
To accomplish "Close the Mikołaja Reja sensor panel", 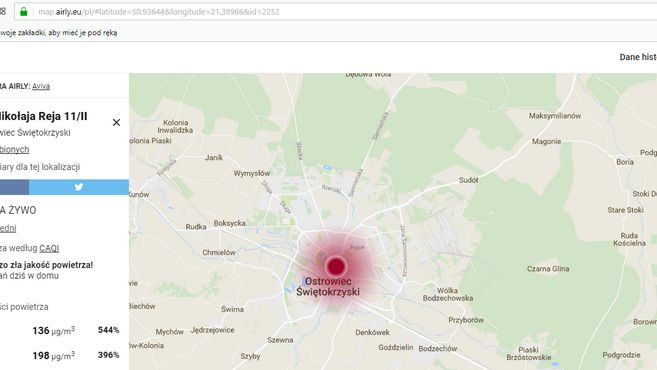I will pos(116,122).
